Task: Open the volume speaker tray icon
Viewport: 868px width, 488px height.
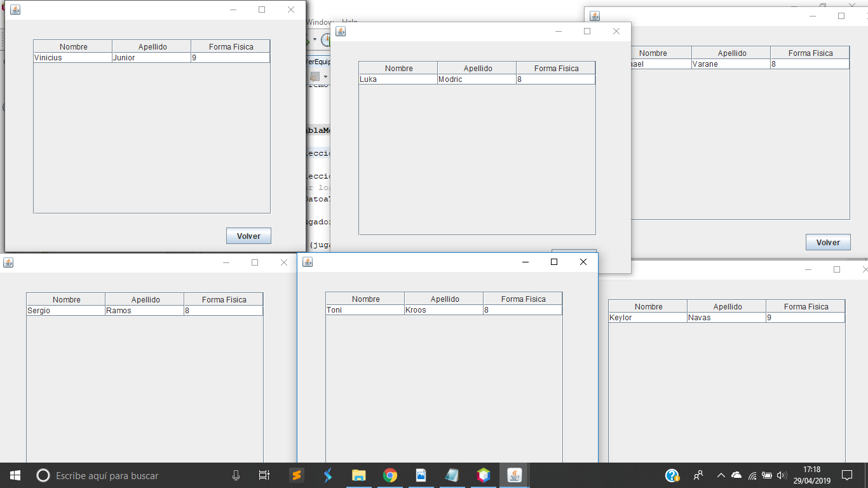Action: tap(782, 475)
